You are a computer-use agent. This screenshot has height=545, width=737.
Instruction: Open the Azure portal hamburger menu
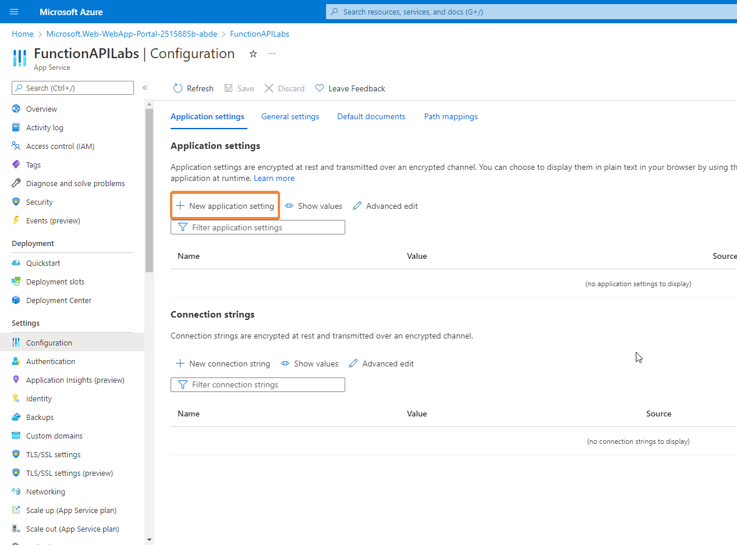pos(14,12)
